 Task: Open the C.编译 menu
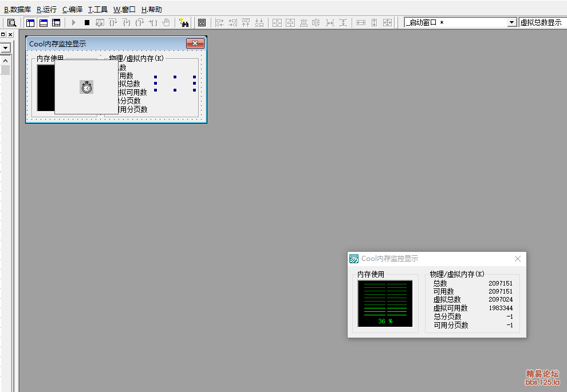coord(72,9)
